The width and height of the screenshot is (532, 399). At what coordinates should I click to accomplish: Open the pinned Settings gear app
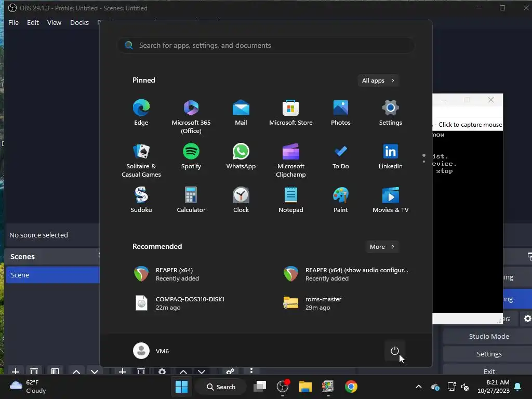(x=391, y=113)
